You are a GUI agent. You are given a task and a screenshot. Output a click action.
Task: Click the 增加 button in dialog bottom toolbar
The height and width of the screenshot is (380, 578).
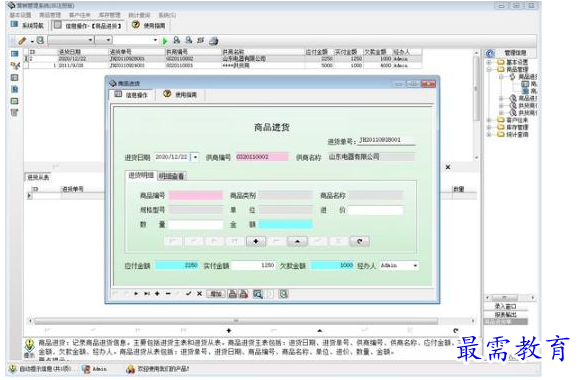(x=216, y=294)
